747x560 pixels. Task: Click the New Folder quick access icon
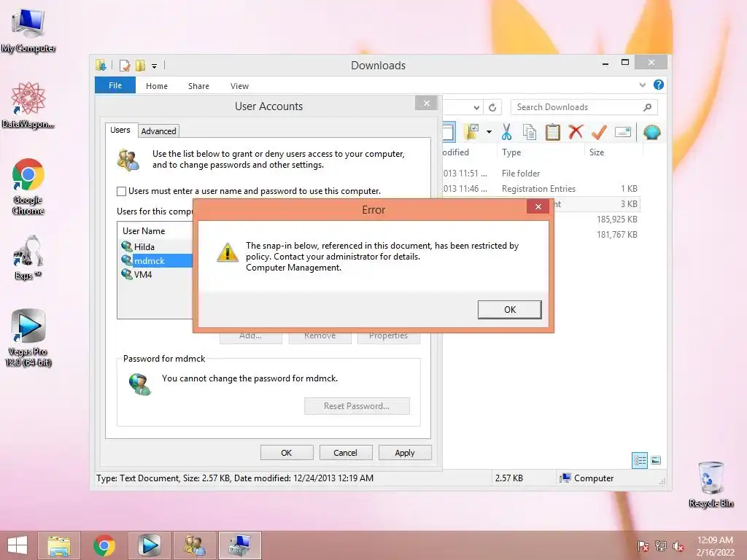(141, 65)
